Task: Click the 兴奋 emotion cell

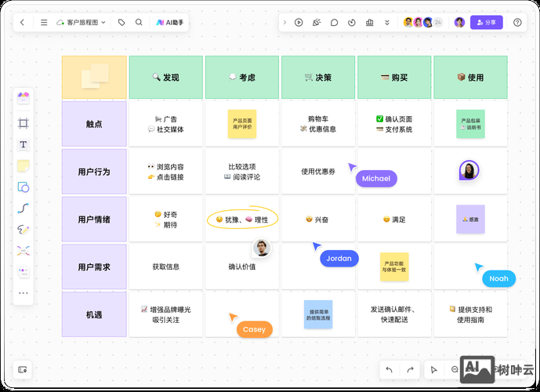Action: [318, 219]
